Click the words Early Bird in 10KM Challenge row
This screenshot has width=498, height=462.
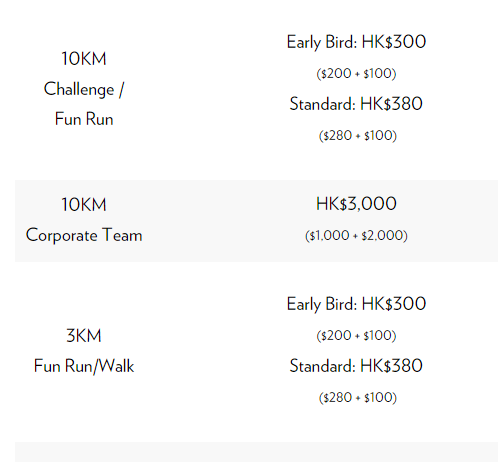(x=322, y=42)
